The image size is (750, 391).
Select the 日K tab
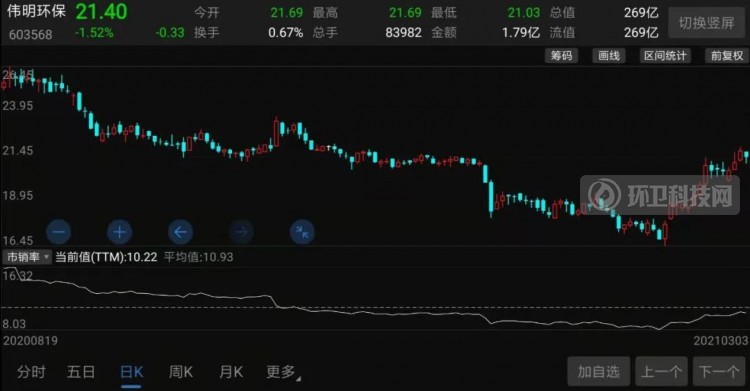click(131, 372)
